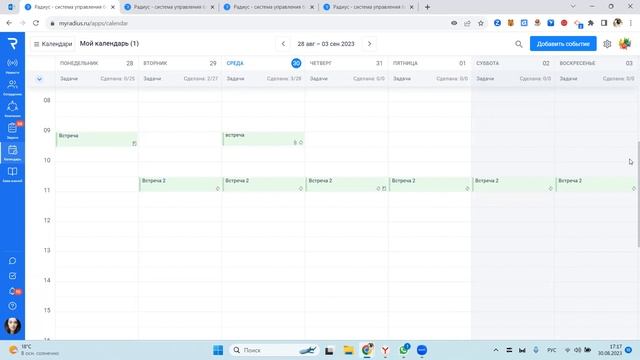Viewport: 640px width, 360px height.
Task: Open the browser extensions puzzle icon
Action: (591, 23)
